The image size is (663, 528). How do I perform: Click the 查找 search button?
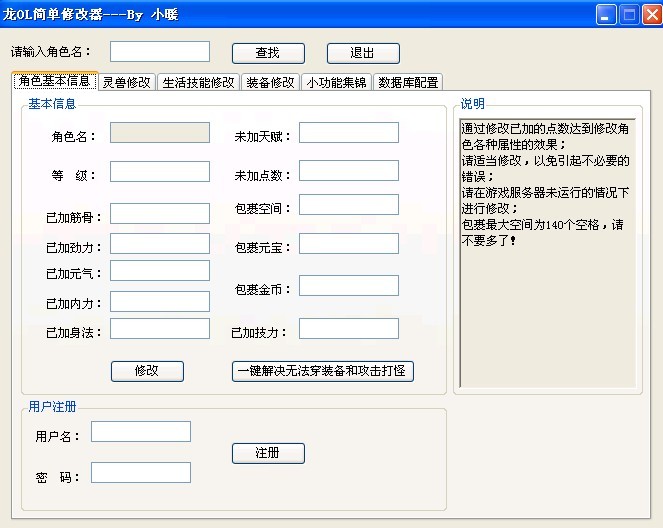[268, 53]
